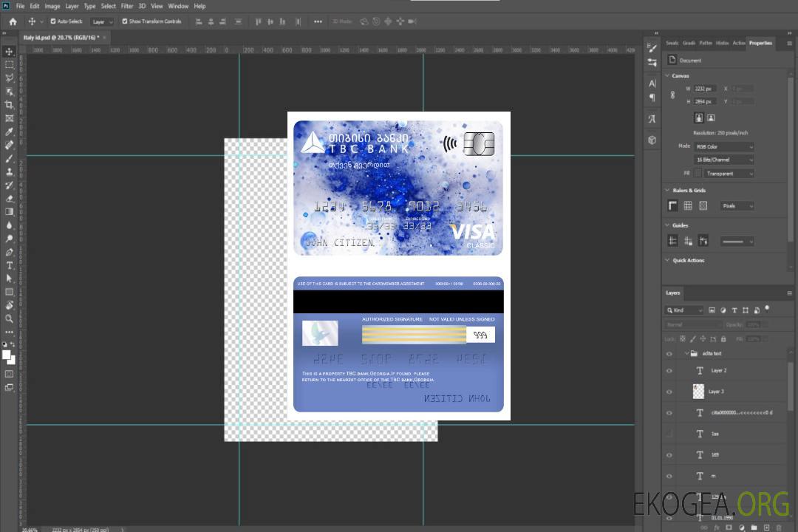Toggle the Auto-Select checkbox
Viewport: 798px width, 532px height.
click(x=53, y=21)
